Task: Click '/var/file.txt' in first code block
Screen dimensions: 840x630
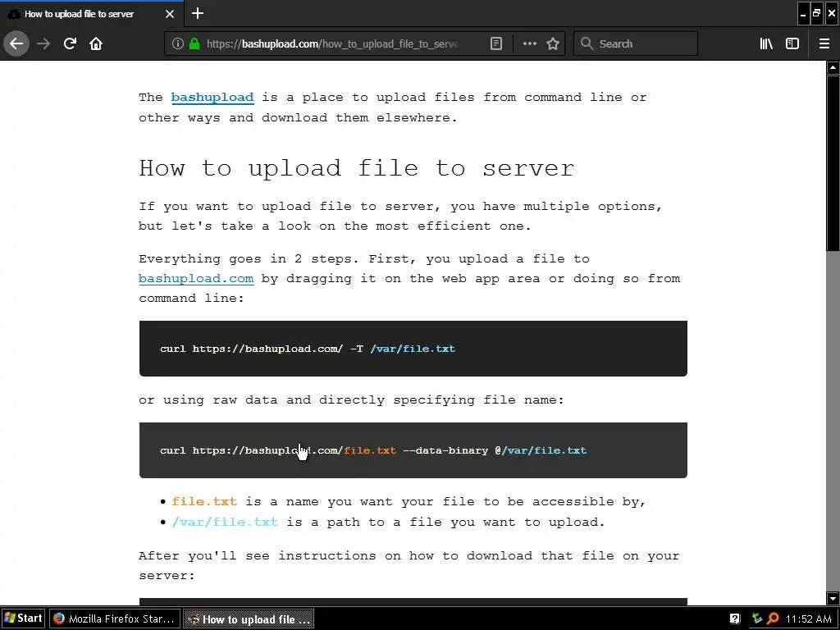Action: 413,349
